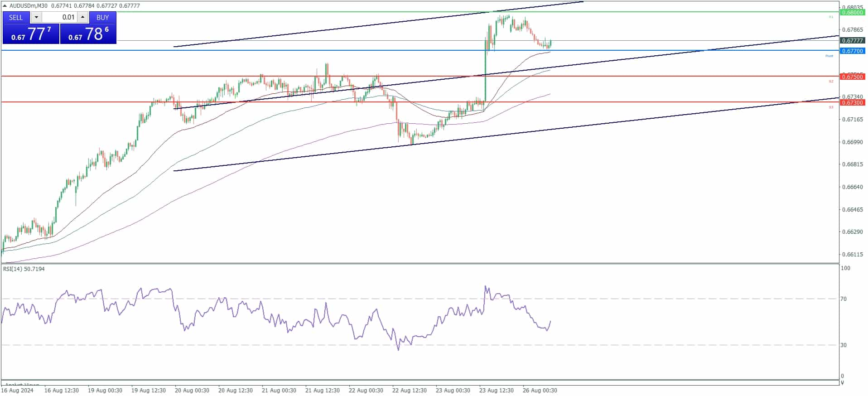Click the 19 Aug 12:30 time label
The width and height of the screenshot is (868, 396).
(149, 390)
